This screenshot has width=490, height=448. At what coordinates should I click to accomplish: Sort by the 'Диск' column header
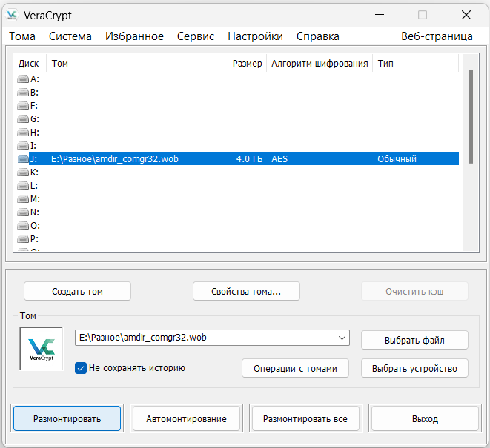click(30, 64)
